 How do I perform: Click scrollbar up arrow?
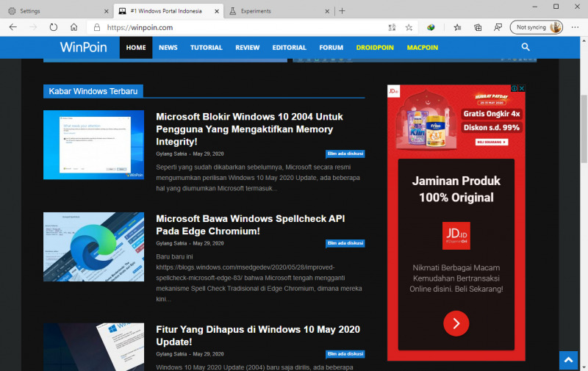(584, 40)
